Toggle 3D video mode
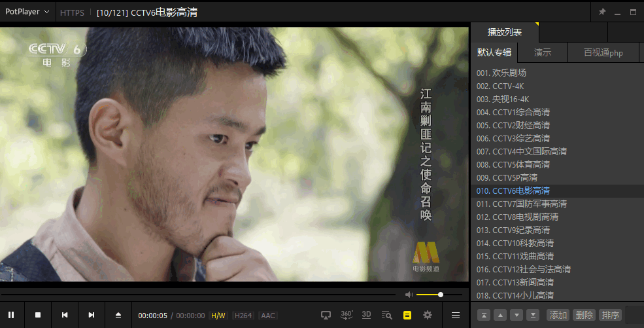Image resolution: width=644 pixels, height=328 pixels. (x=367, y=315)
